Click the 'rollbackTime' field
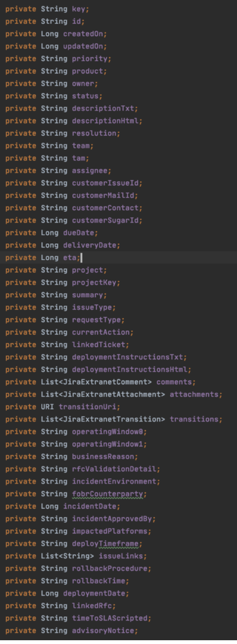The image size is (237, 644). tap(98, 580)
